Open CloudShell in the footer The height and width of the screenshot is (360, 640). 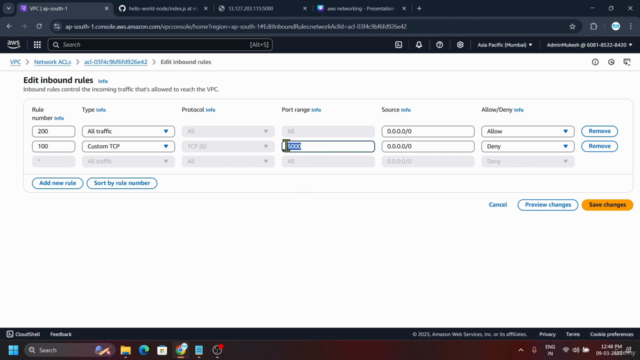[x=23, y=334]
